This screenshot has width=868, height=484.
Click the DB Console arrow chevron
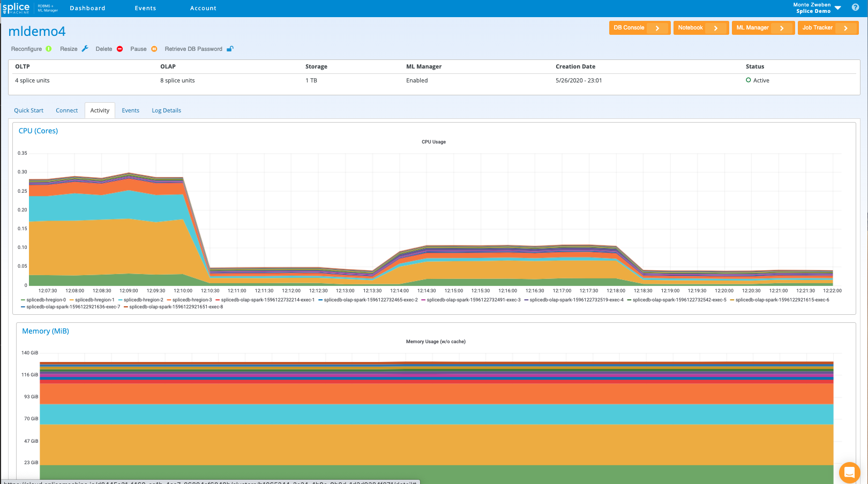click(657, 28)
